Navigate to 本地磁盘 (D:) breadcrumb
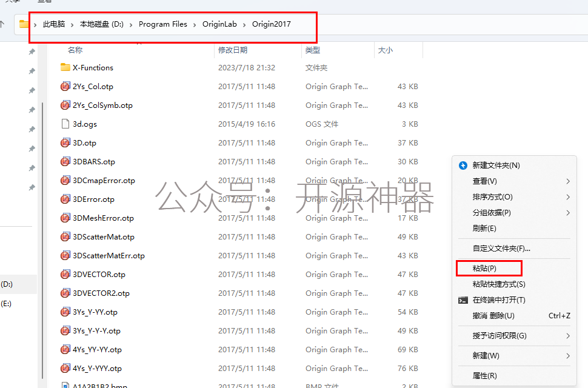The image size is (588, 388). (102, 24)
